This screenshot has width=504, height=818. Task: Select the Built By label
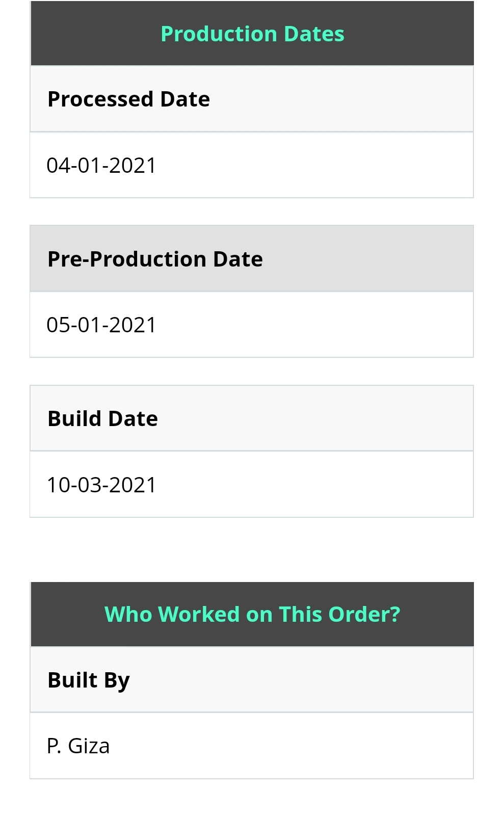(x=89, y=680)
